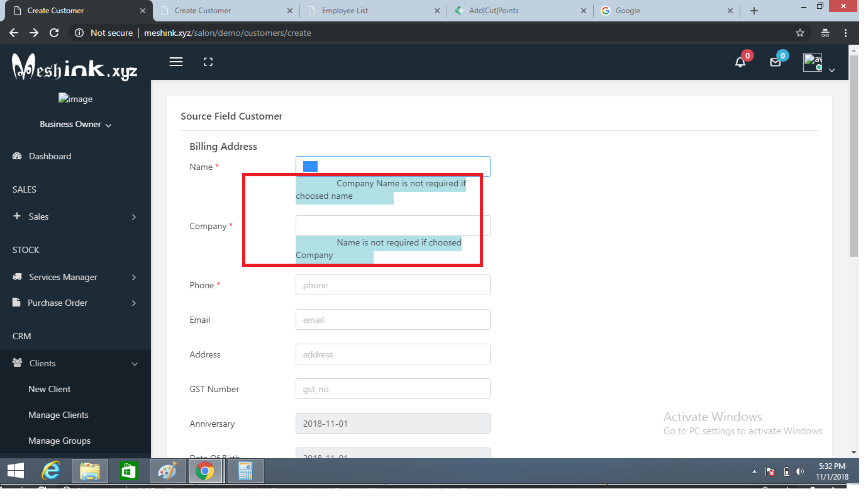868x501 pixels.
Task: Close the Google tab
Action: click(730, 11)
